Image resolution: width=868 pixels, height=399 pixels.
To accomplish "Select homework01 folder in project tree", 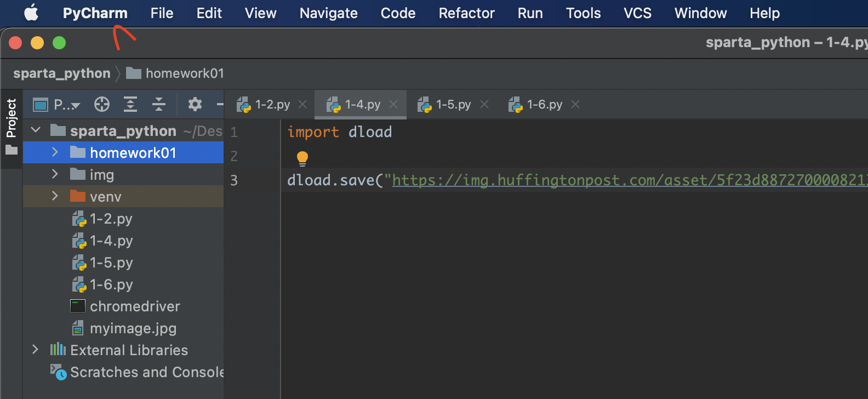I will click(x=123, y=152).
